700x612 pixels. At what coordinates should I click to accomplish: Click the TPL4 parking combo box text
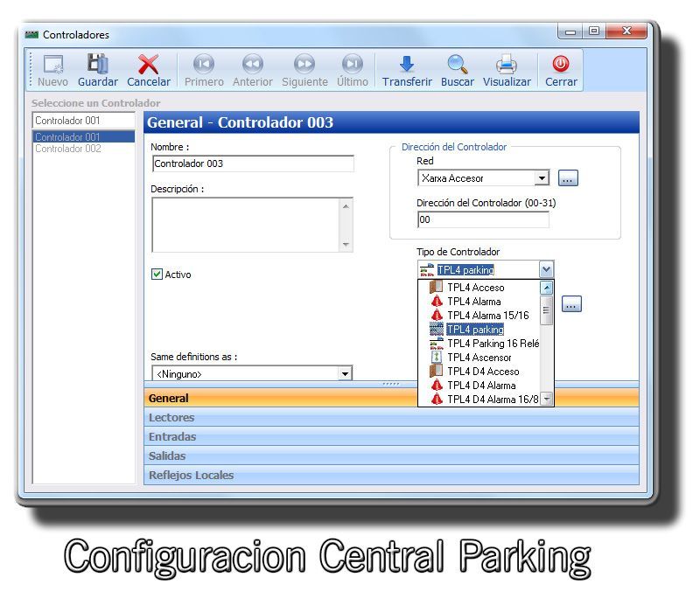[465, 269]
